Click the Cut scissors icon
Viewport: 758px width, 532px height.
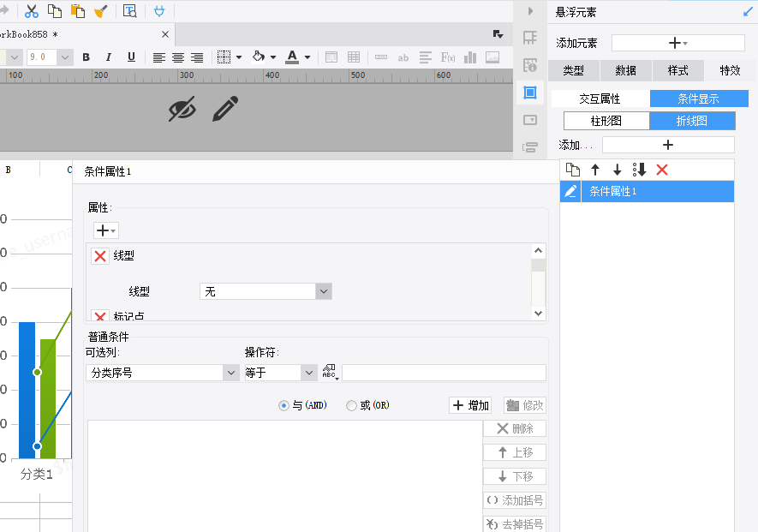coord(32,10)
